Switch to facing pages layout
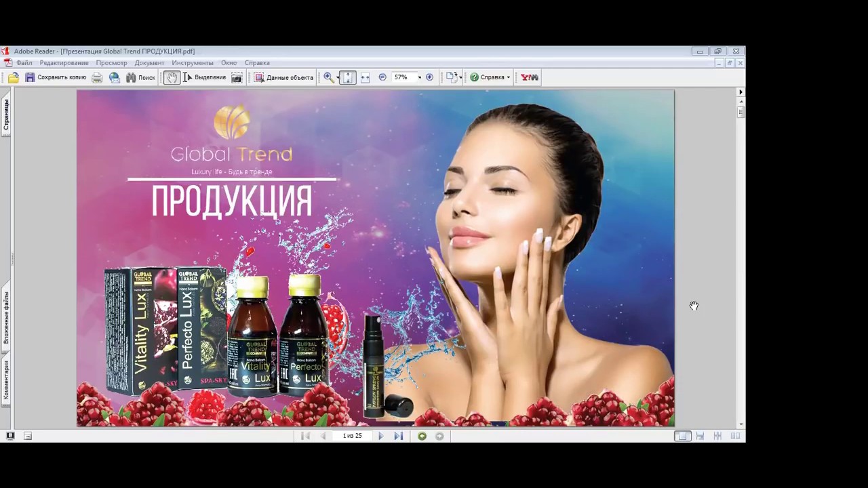Viewport: 868px width, 488px height. [735, 436]
